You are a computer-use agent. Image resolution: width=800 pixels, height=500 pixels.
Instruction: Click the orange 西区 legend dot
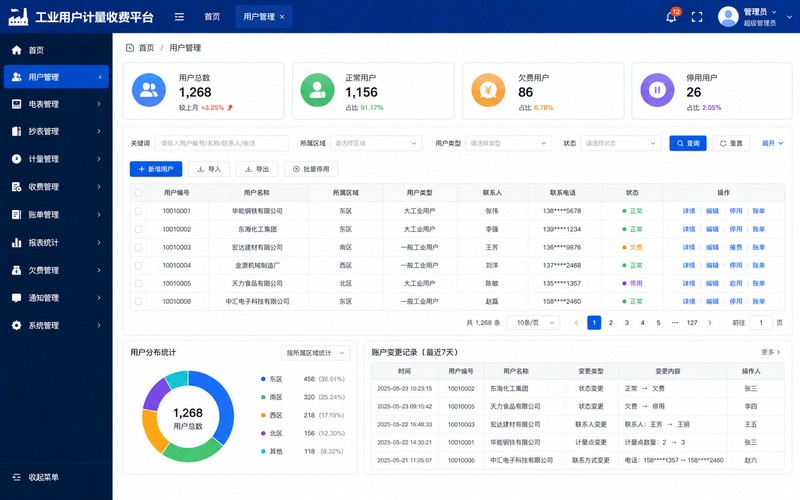pyautogui.click(x=263, y=415)
